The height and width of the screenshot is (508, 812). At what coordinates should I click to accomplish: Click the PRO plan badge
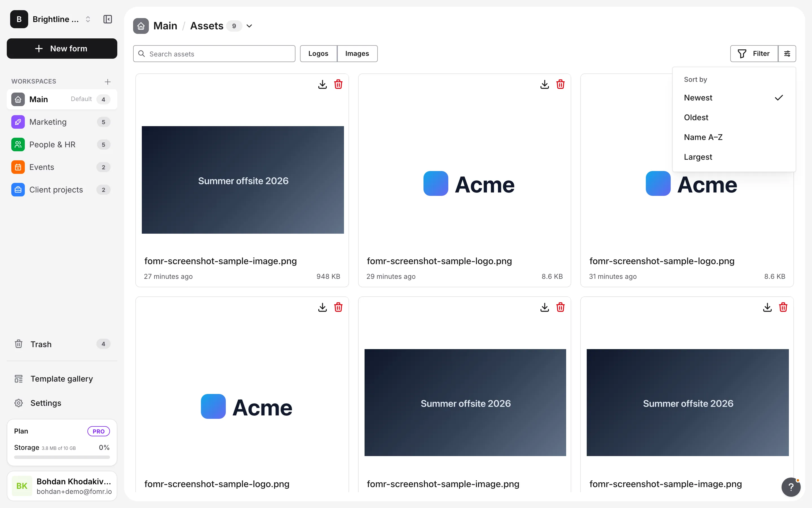99,431
